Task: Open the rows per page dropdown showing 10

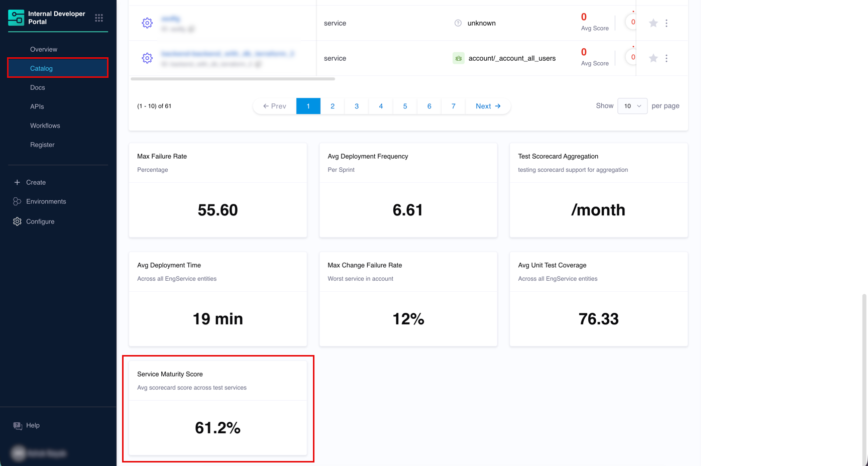Action: click(632, 106)
